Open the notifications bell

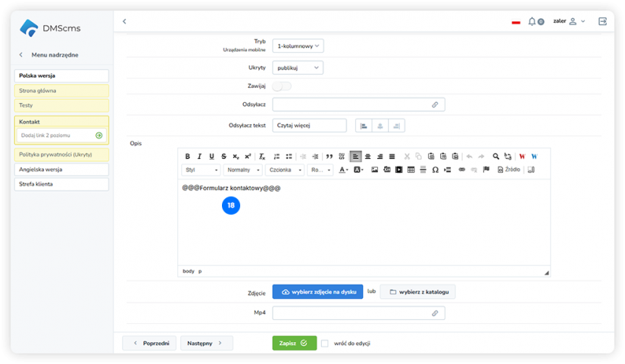(x=532, y=21)
